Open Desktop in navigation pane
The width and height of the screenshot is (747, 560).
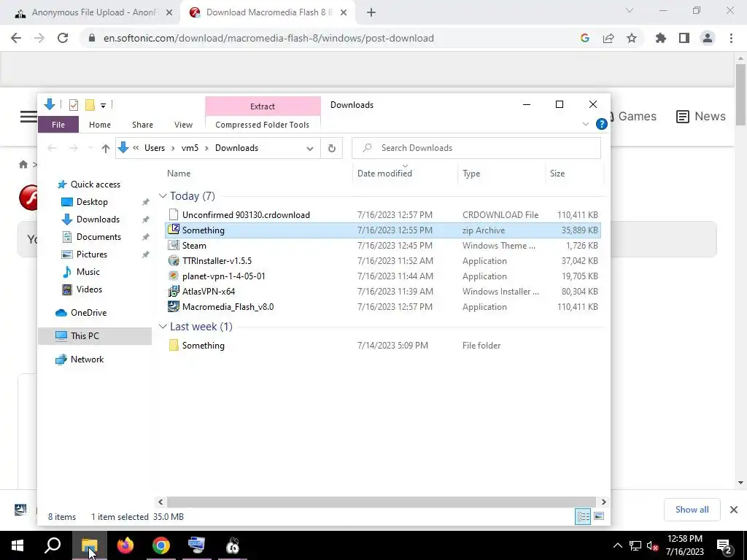tap(92, 202)
